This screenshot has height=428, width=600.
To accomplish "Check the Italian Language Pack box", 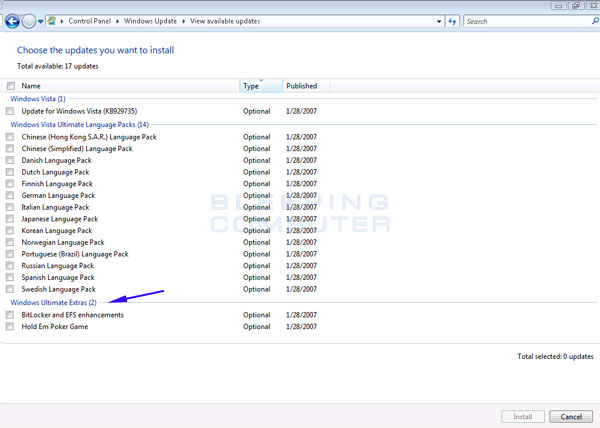I will coord(10,207).
